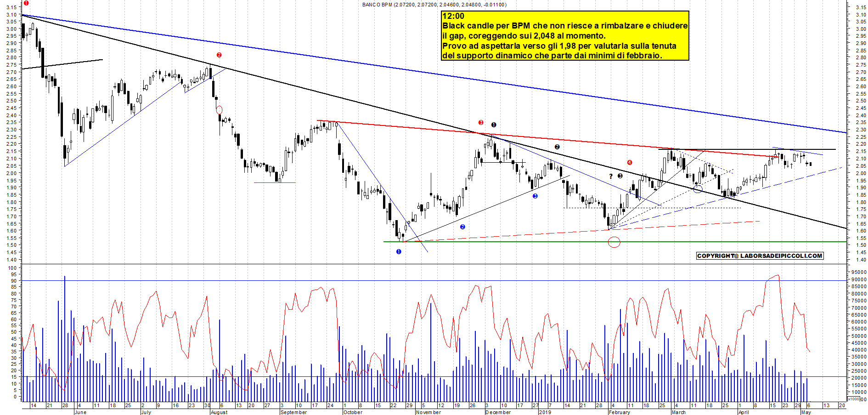Click the COPYRIGHT LABORSADEIPICCOLI.COM label

tap(760, 256)
